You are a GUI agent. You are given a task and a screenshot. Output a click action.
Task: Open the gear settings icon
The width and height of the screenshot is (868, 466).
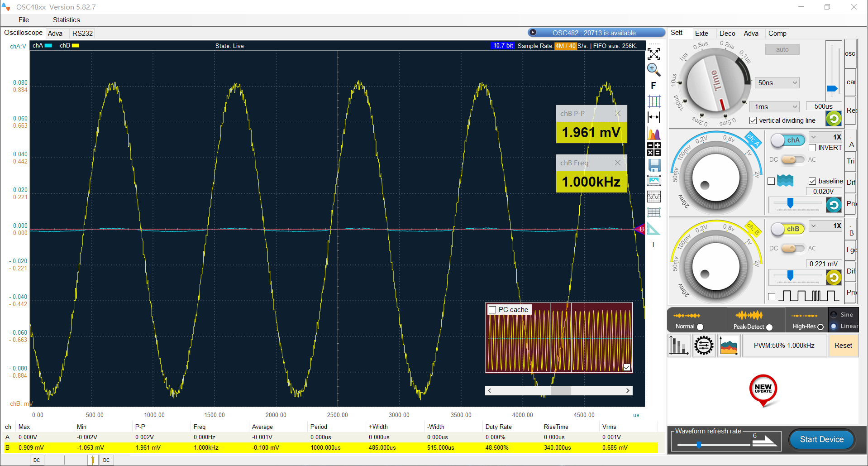coord(704,346)
